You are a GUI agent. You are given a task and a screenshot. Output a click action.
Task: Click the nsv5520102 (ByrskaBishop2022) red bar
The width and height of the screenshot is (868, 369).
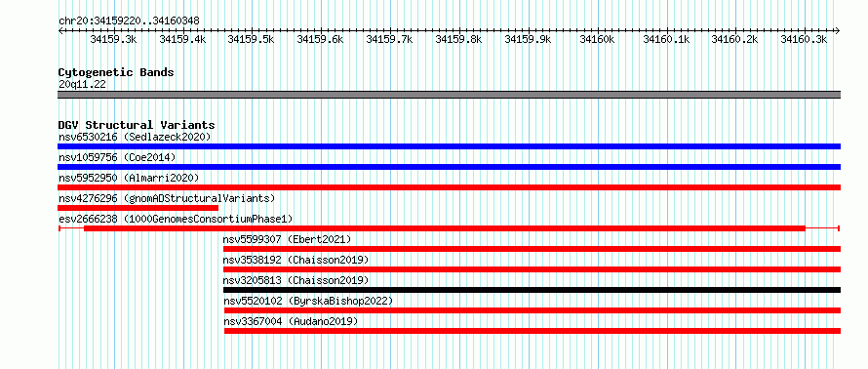click(532, 310)
